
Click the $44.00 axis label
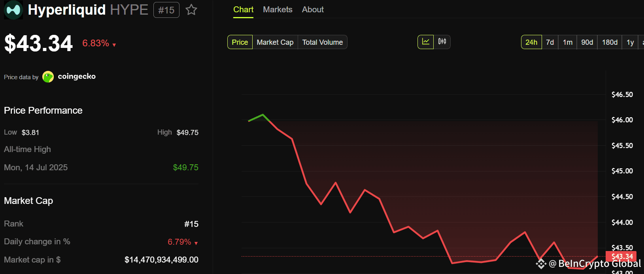(x=622, y=222)
